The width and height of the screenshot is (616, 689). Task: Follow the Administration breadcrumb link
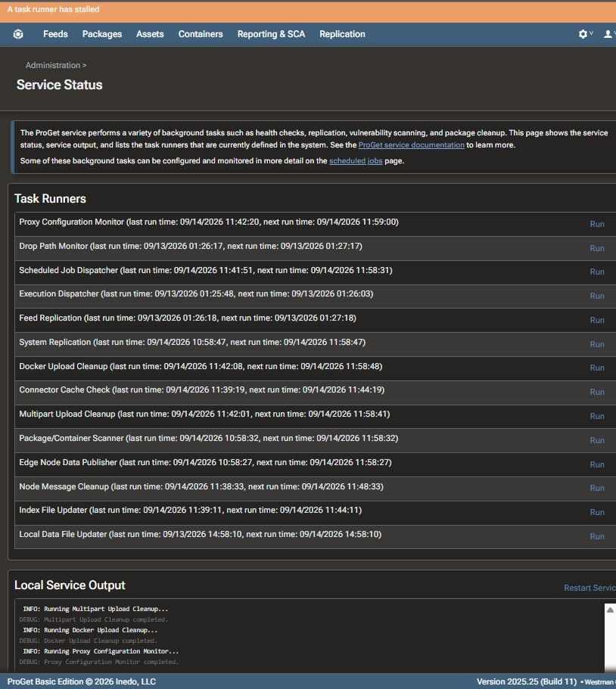[x=53, y=65]
